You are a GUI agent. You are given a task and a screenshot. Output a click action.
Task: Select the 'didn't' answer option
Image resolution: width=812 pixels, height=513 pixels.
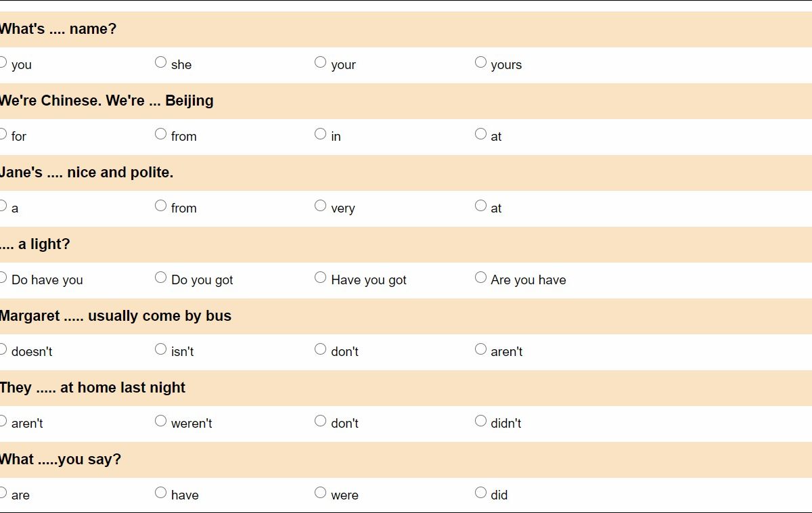click(x=480, y=421)
